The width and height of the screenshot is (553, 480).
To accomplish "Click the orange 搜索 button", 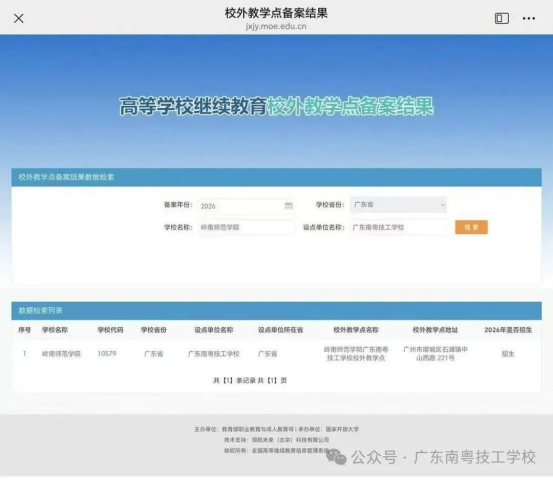I will pyautogui.click(x=471, y=227).
